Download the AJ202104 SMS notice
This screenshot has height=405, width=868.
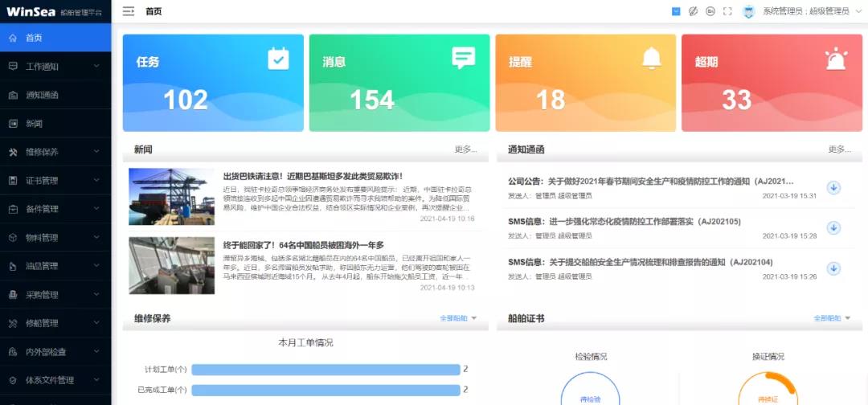coord(833,268)
